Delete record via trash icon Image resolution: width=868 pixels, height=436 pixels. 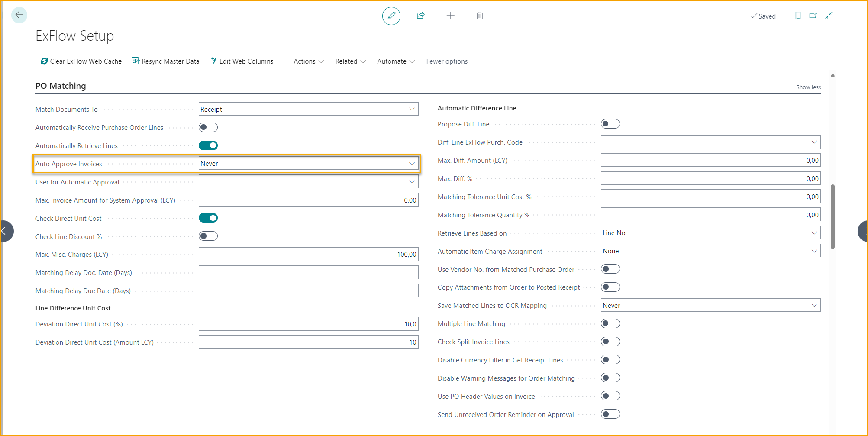480,16
